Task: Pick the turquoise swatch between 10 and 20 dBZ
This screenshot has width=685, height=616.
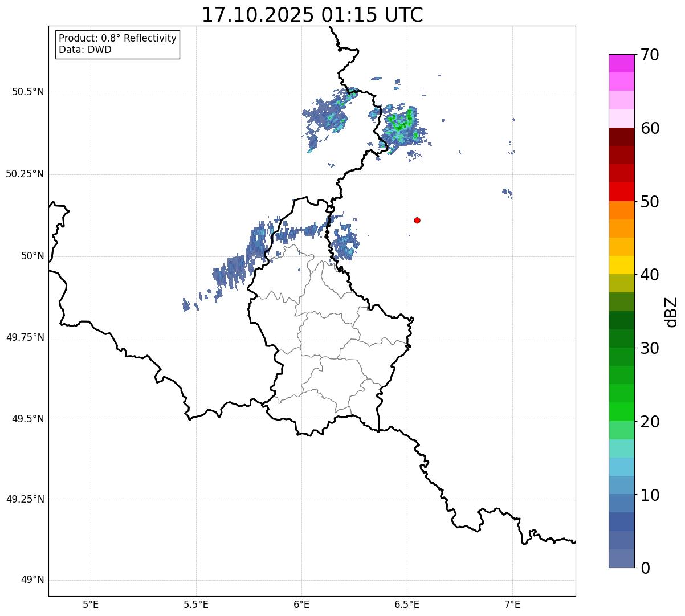Action: point(621,448)
